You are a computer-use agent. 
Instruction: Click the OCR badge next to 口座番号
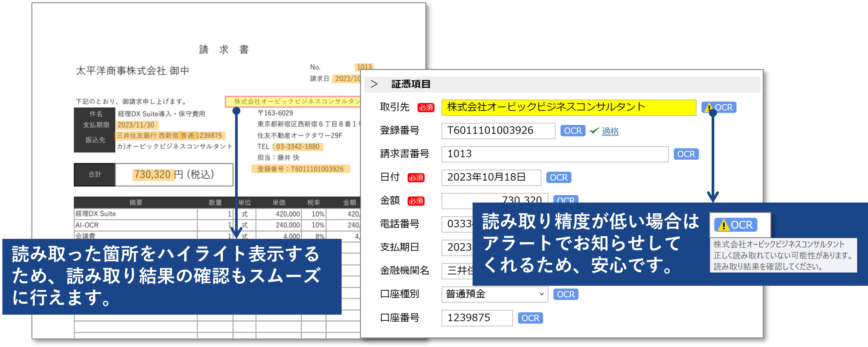530,318
